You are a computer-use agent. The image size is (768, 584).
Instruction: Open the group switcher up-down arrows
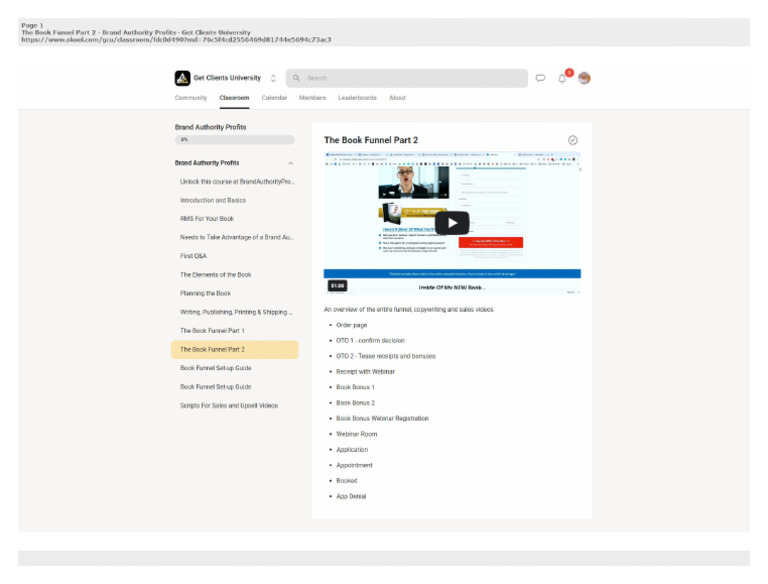click(273, 78)
